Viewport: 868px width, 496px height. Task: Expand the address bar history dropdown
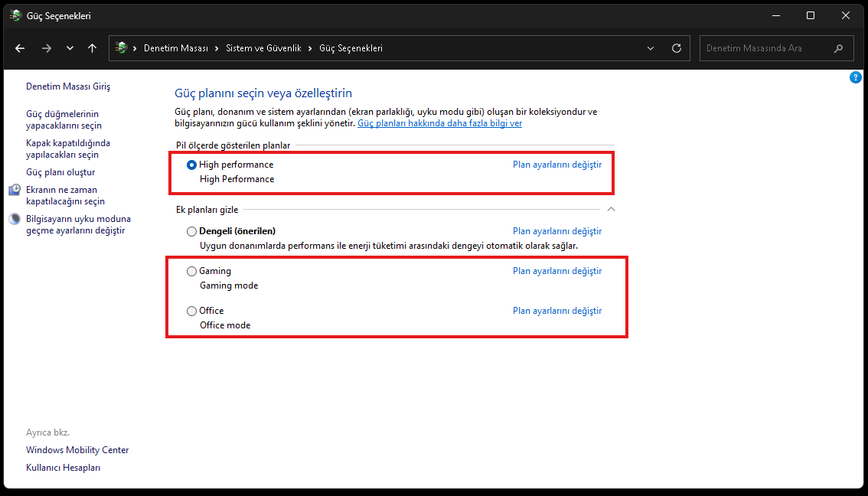[651, 48]
